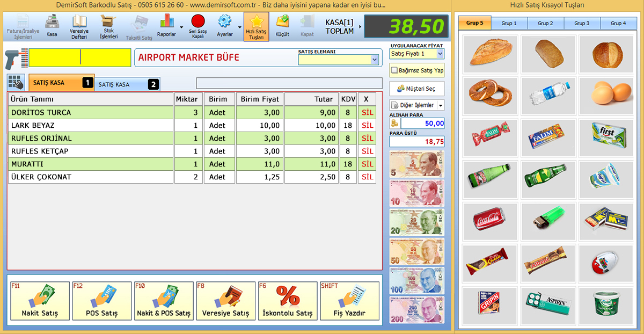Switch to the Grup 1 tab
The width and height of the screenshot is (644, 334).
coord(509,23)
